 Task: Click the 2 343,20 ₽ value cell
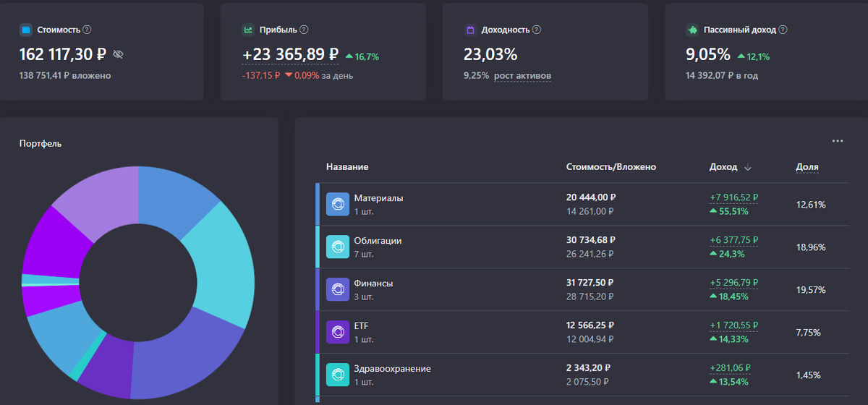pyautogui.click(x=587, y=368)
